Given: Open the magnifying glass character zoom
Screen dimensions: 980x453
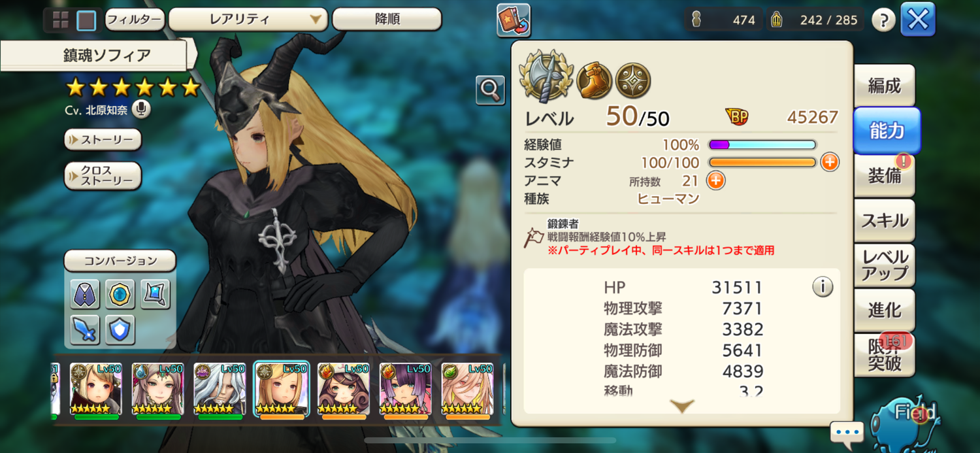Looking at the screenshot, I should pyautogui.click(x=490, y=90).
